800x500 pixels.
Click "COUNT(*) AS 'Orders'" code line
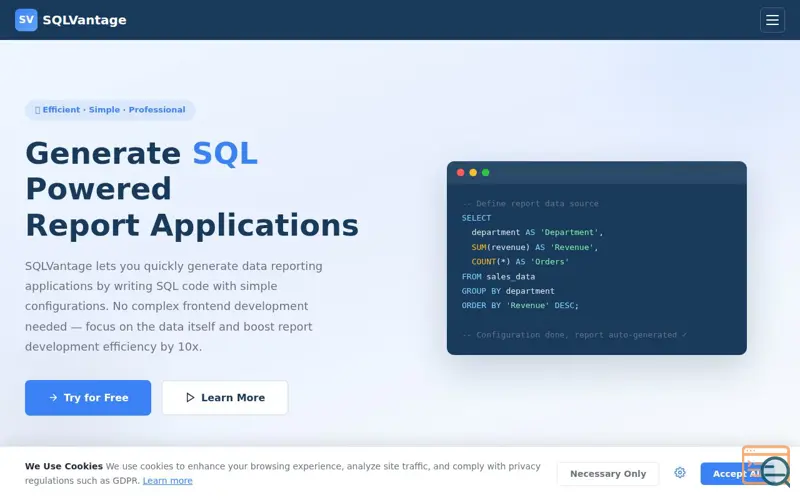520,262
